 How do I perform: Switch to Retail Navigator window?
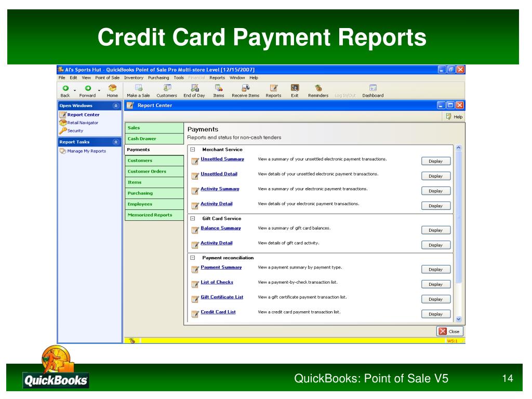[83, 123]
